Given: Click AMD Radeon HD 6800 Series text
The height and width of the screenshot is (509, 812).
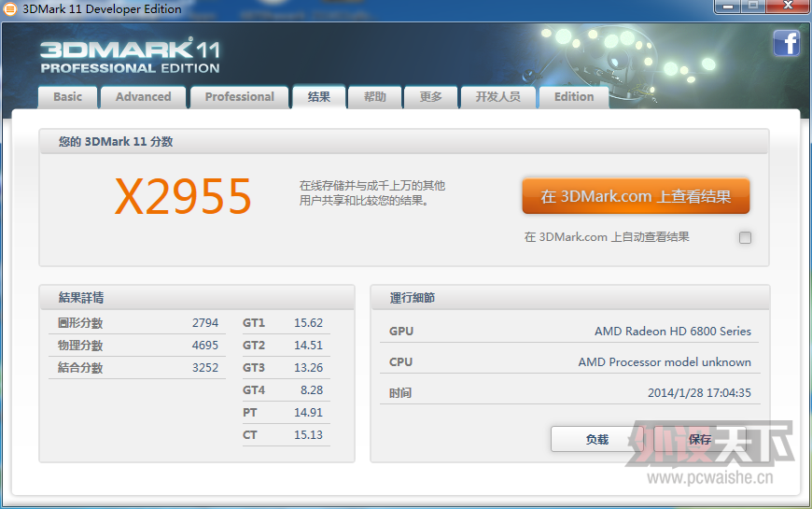Looking at the screenshot, I should tap(673, 332).
